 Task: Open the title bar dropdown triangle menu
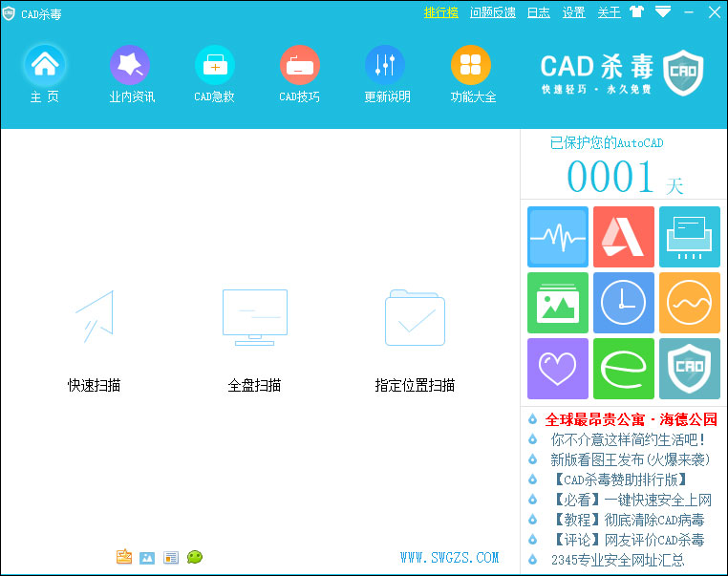663,11
